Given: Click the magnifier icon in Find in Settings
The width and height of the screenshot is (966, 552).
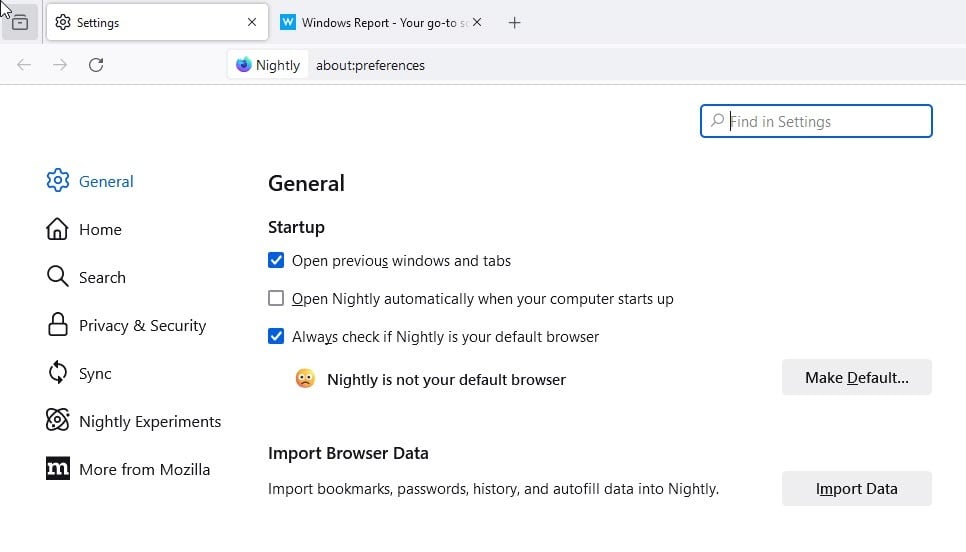Looking at the screenshot, I should coord(717,121).
